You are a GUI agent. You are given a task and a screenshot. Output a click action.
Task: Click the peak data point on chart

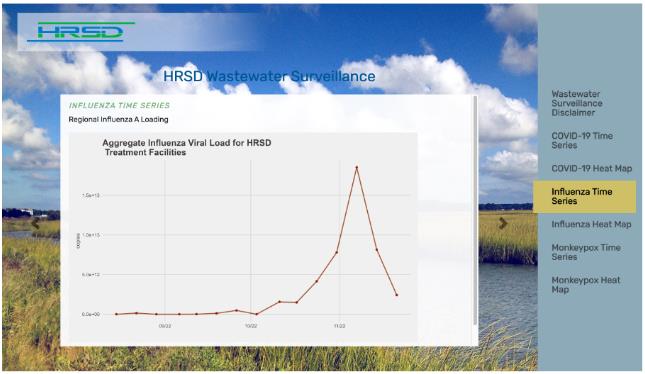pyautogui.click(x=357, y=167)
